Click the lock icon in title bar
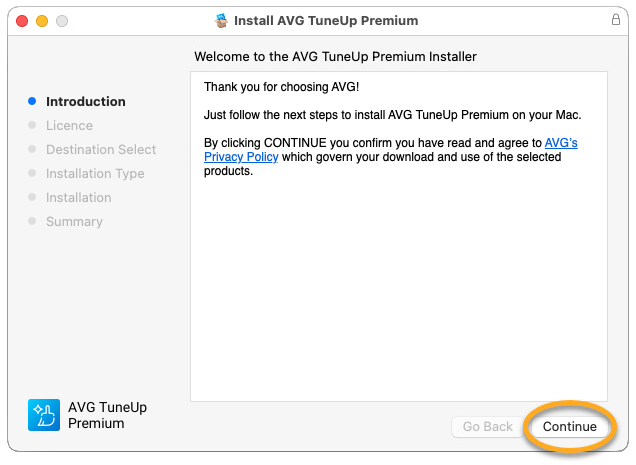The width and height of the screenshot is (636, 465). (615, 20)
